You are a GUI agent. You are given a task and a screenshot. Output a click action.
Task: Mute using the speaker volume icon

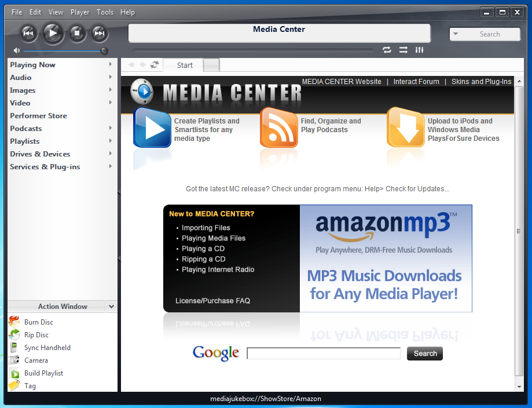coord(16,50)
